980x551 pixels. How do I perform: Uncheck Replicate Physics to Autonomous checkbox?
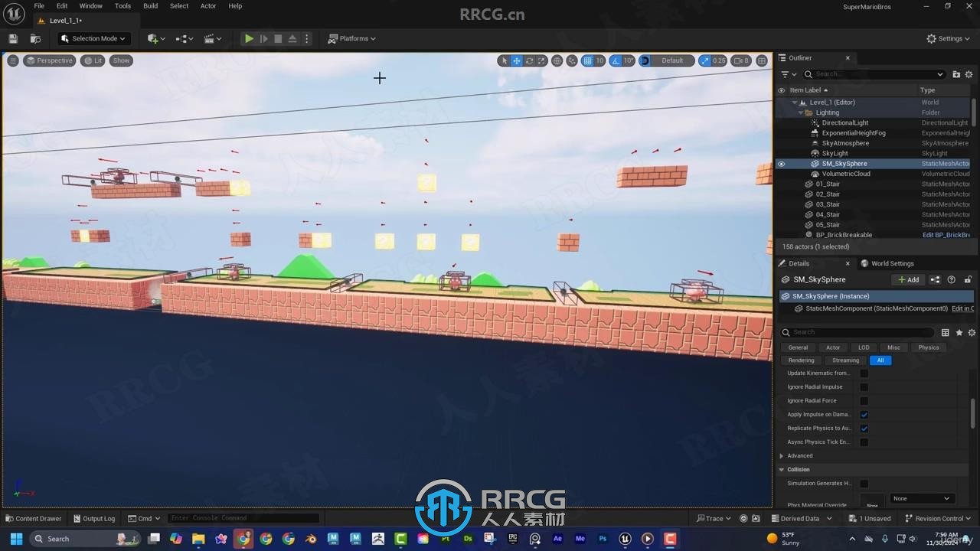pos(864,429)
